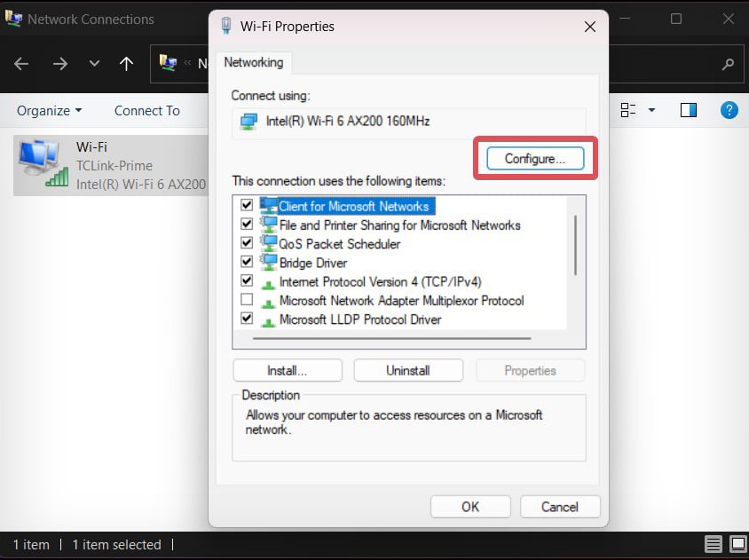Click the vertical scrollbar of items list
This screenshot has width=749, height=560.
click(x=575, y=245)
